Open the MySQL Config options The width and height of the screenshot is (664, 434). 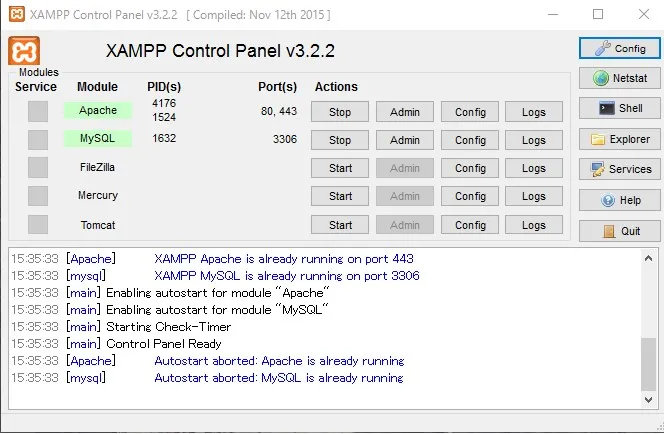coord(470,140)
